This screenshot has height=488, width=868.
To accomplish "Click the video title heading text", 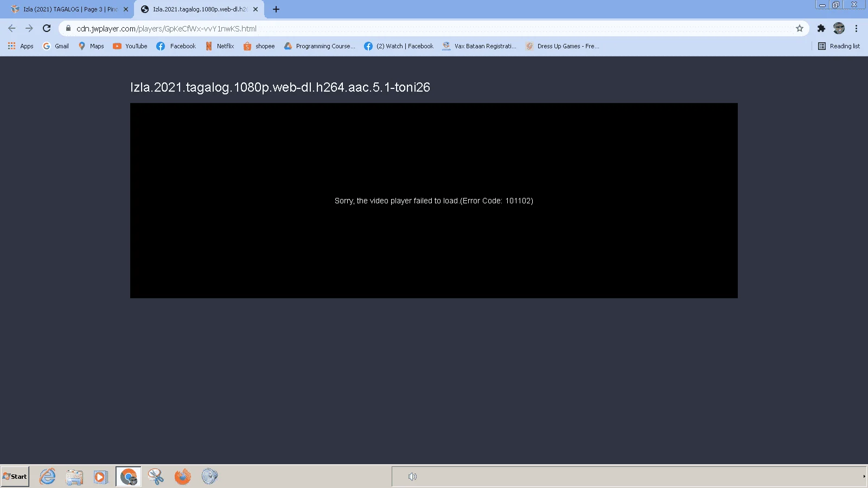I will [x=280, y=87].
